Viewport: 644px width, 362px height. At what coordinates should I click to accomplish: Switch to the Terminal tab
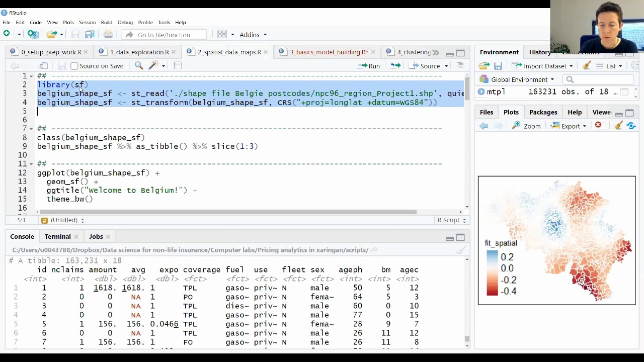tap(57, 237)
